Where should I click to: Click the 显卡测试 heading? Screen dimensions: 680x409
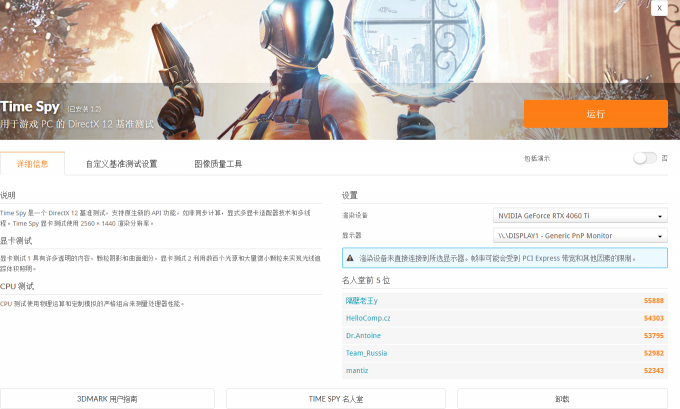pos(16,241)
